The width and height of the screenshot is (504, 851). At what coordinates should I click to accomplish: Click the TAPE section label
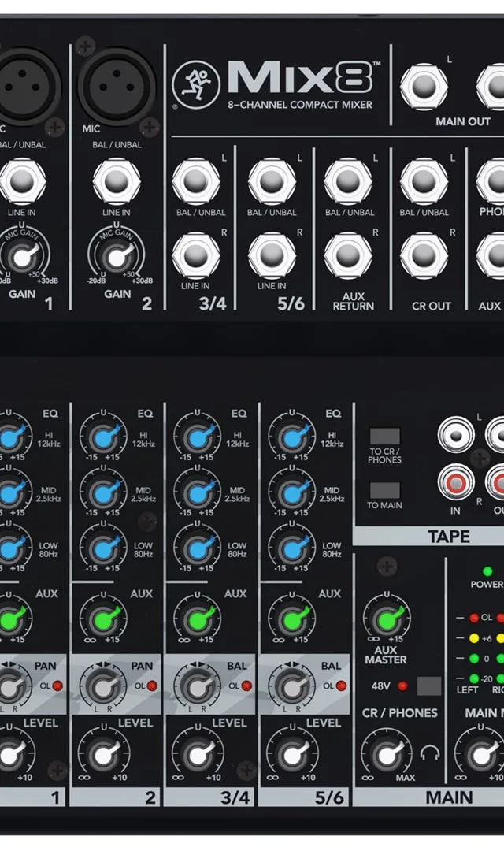pos(449,537)
